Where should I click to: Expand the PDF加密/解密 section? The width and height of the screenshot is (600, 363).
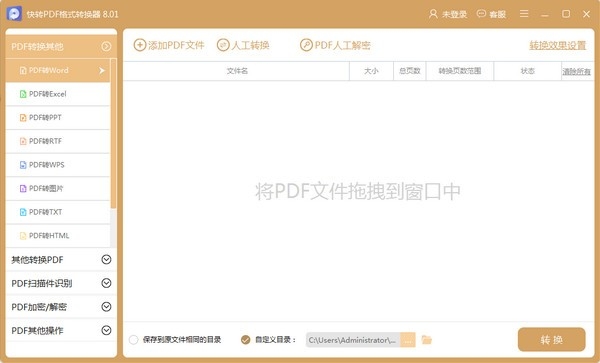tap(61, 307)
